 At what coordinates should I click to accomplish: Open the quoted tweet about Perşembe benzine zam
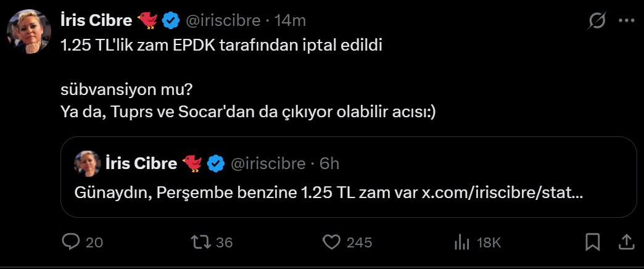coord(349,177)
